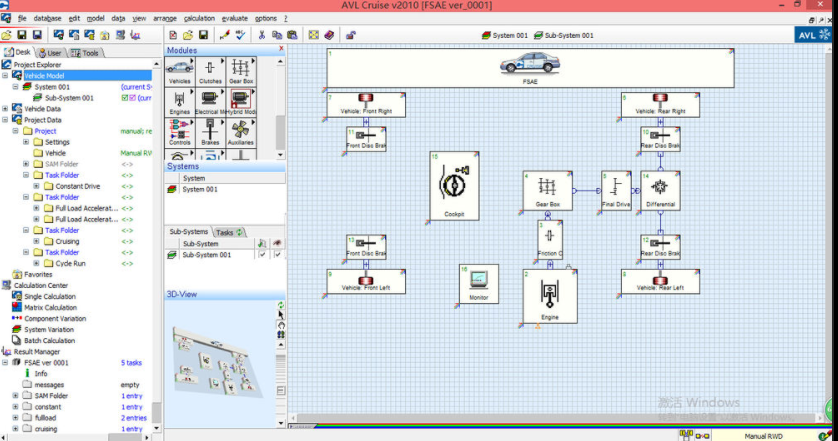Image resolution: width=838 pixels, height=441 pixels.
Task: Select the Vehicle: Front Right wheel
Action: [x=366, y=105]
